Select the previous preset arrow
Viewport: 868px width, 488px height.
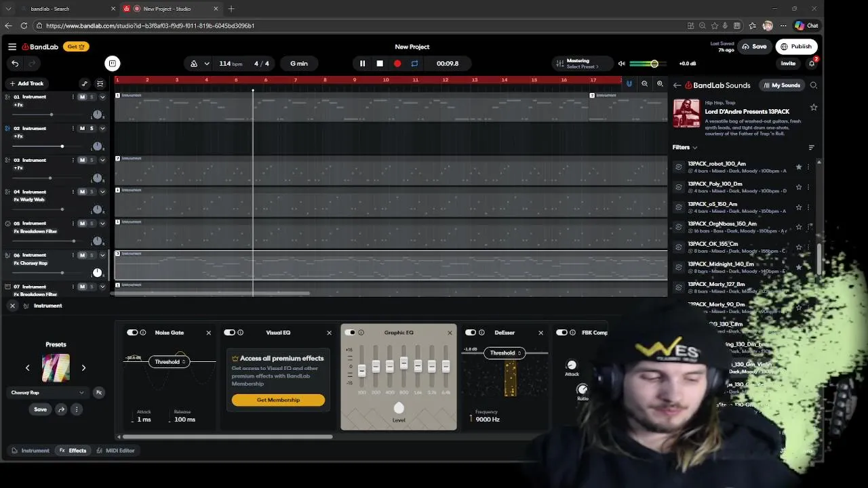click(28, 368)
